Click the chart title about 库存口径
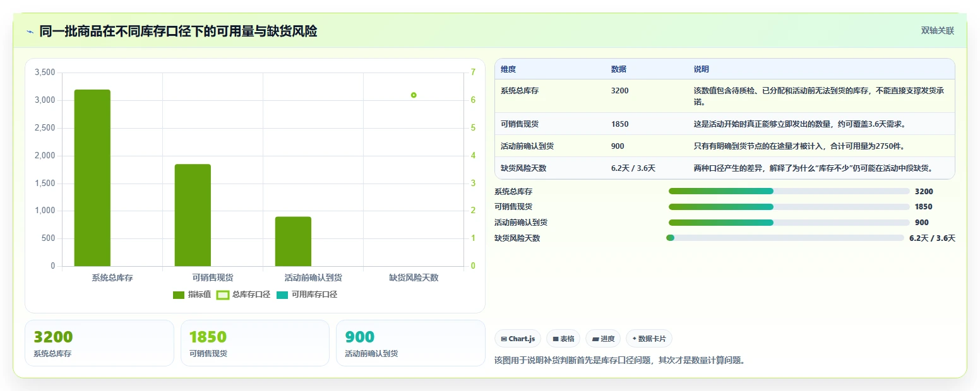 (178, 31)
